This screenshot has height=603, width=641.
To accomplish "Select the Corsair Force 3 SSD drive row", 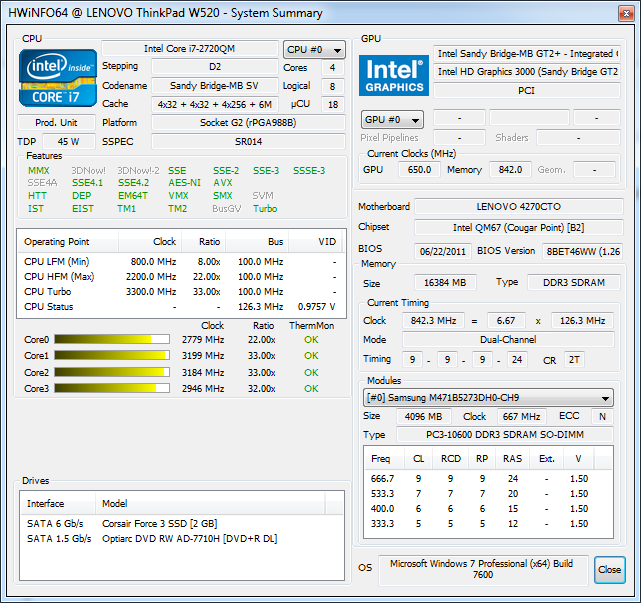I will (182, 524).
